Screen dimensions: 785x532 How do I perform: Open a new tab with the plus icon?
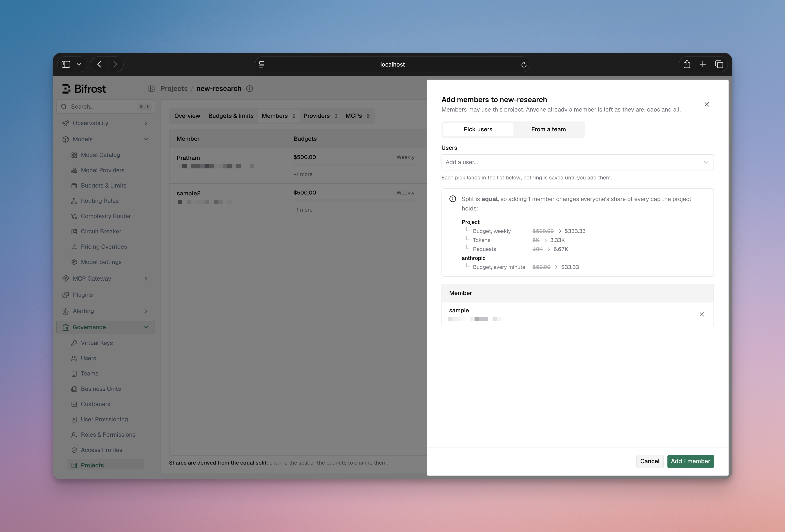pyautogui.click(x=703, y=64)
